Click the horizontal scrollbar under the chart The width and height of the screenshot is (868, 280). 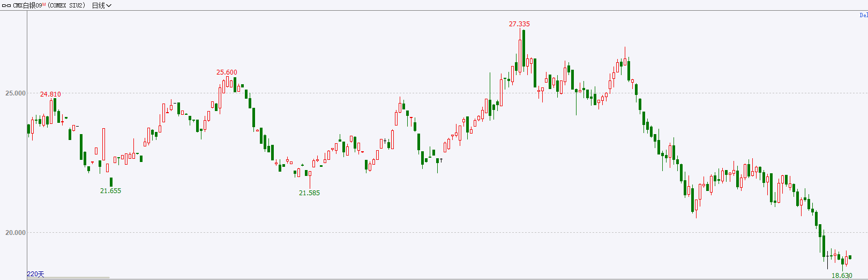point(68,278)
